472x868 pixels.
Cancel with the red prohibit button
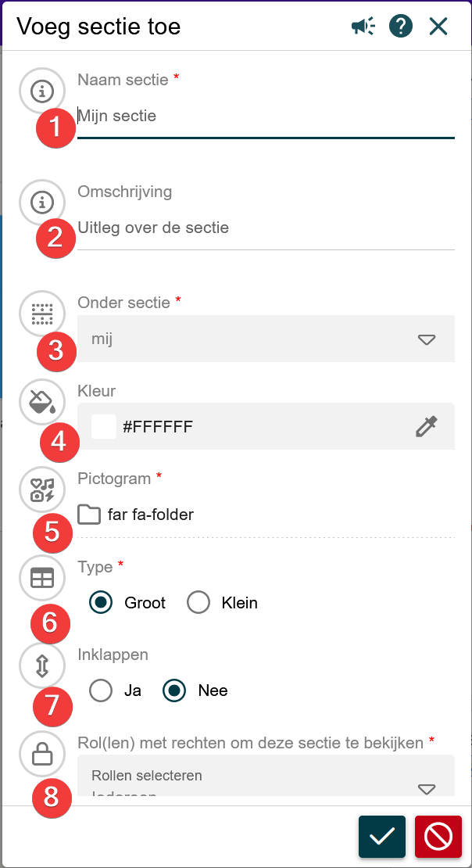pyautogui.click(x=438, y=837)
